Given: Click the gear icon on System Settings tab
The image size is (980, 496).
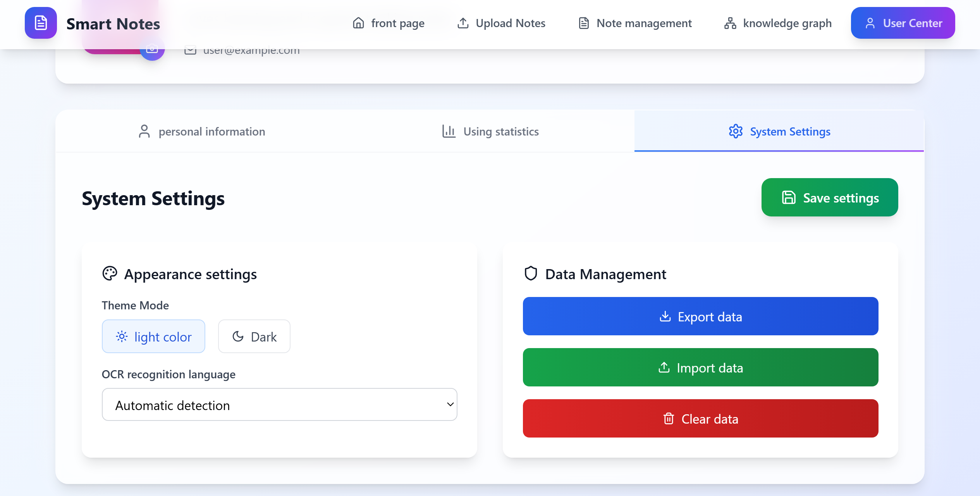Looking at the screenshot, I should tap(736, 132).
